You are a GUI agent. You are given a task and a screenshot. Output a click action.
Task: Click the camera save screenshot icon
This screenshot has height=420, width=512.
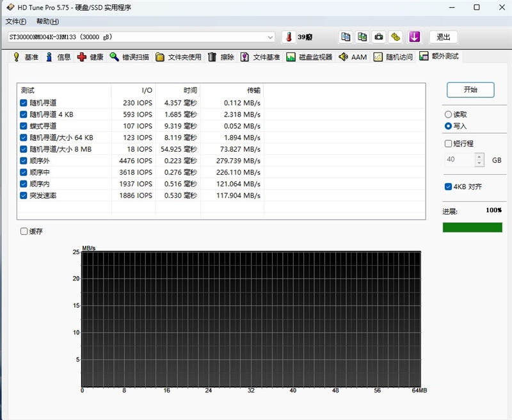[379, 37]
